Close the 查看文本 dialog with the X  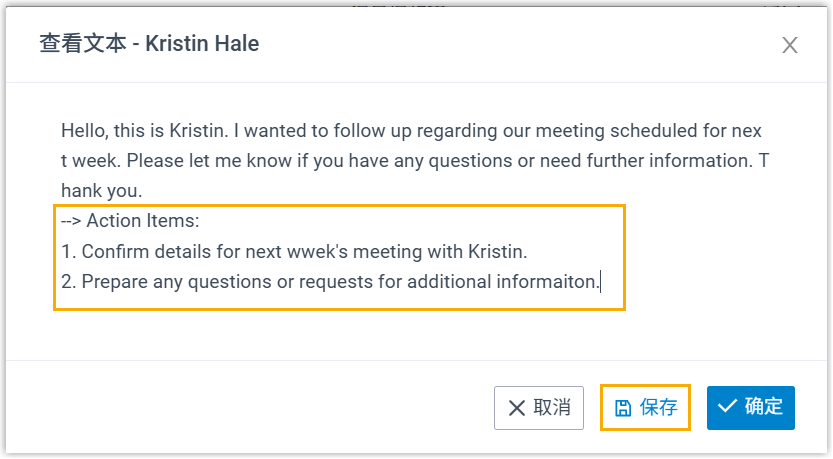790,45
